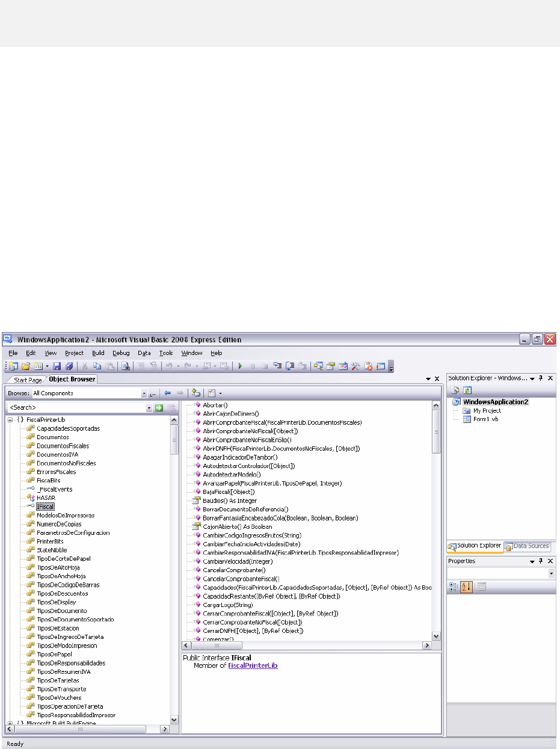Select CajonAbierto() As Boolean property
Image resolution: width=560 pixels, height=749 pixels.
tap(236, 526)
